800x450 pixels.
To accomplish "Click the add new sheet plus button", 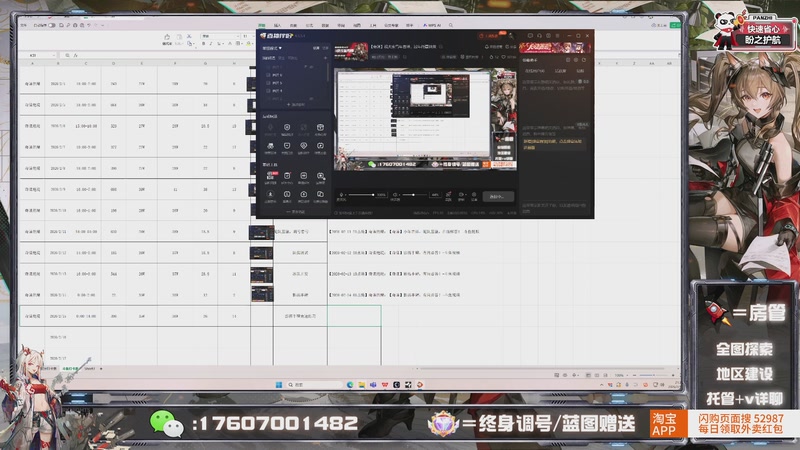I will point(101,368).
